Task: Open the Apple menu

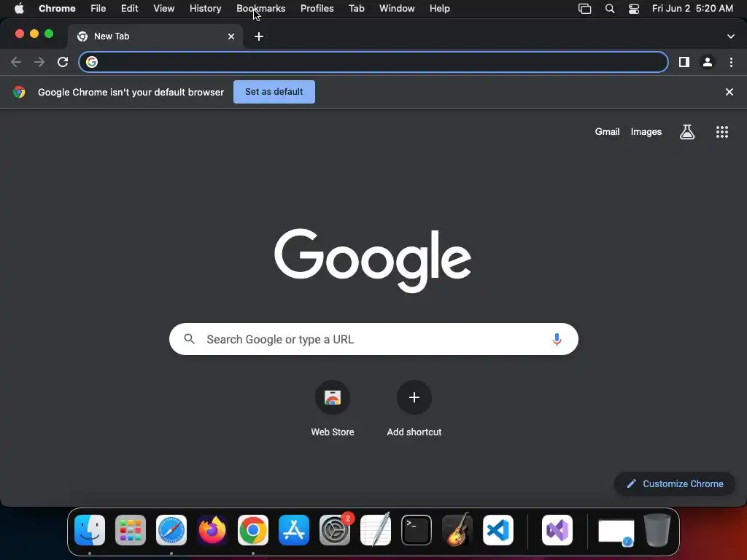Action: click(19, 9)
